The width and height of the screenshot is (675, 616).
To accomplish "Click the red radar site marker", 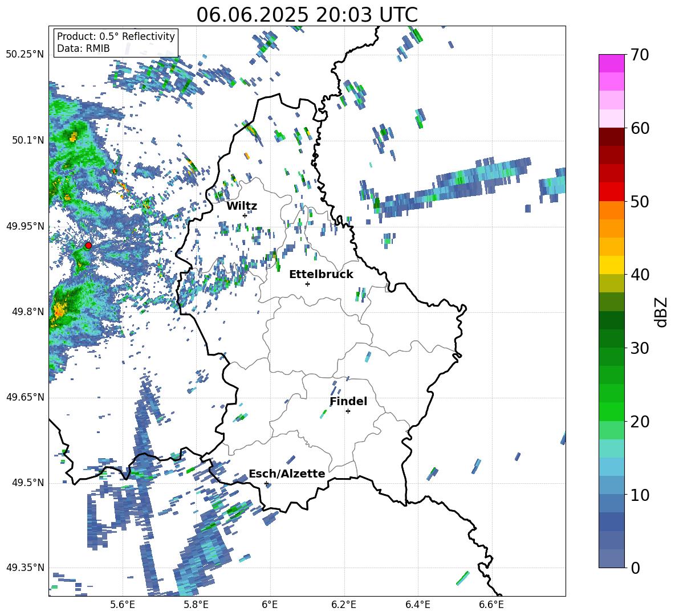I will coord(88,246).
